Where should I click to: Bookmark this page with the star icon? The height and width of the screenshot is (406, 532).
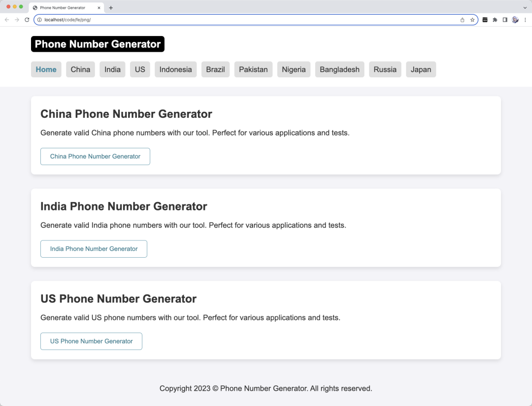click(472, 20)
